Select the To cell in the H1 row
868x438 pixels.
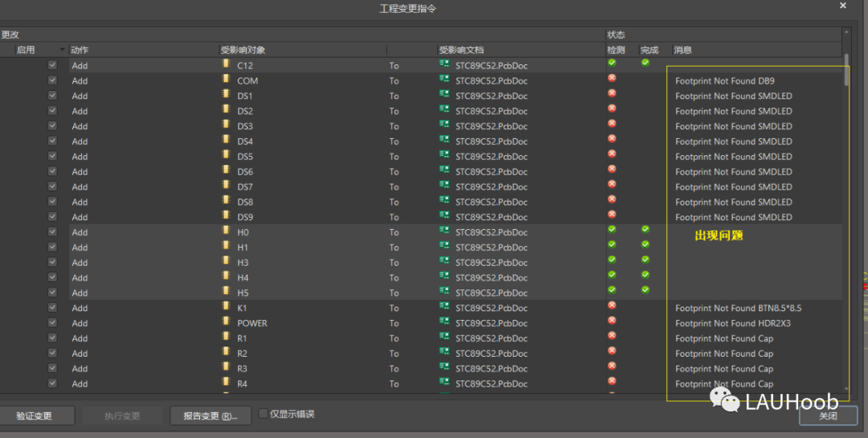tap(394, 248)
